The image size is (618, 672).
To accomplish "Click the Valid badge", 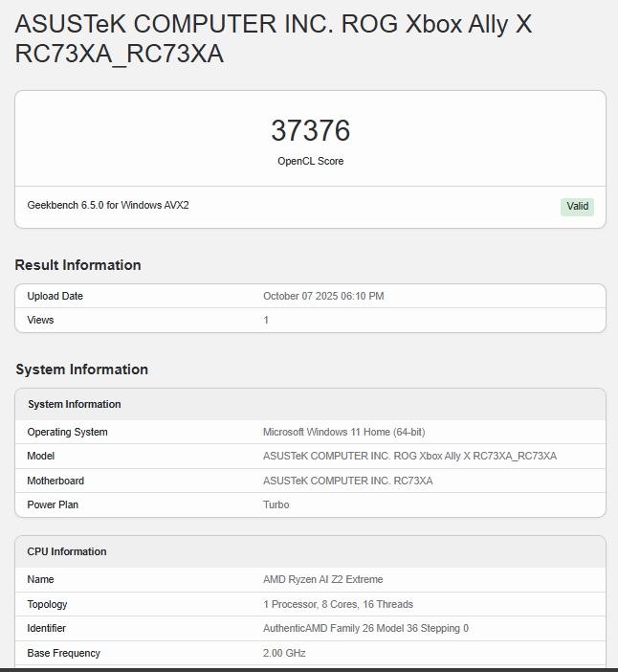I will (x=577, y=207).
